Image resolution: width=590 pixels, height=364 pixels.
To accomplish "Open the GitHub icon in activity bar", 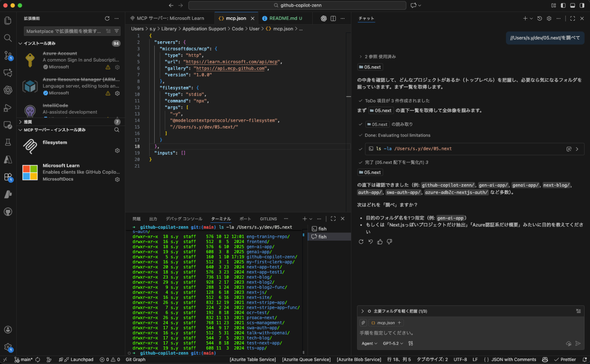I will pyautogui.click(x=8, y=211).
